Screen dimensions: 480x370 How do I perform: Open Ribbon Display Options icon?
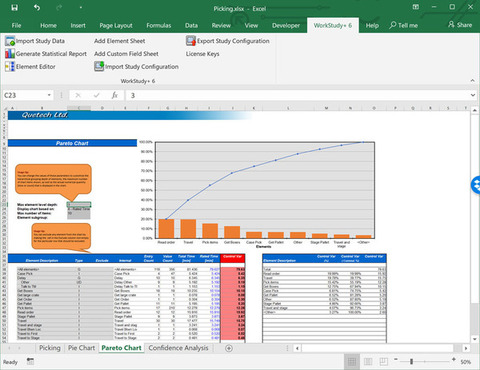point(416,7)
